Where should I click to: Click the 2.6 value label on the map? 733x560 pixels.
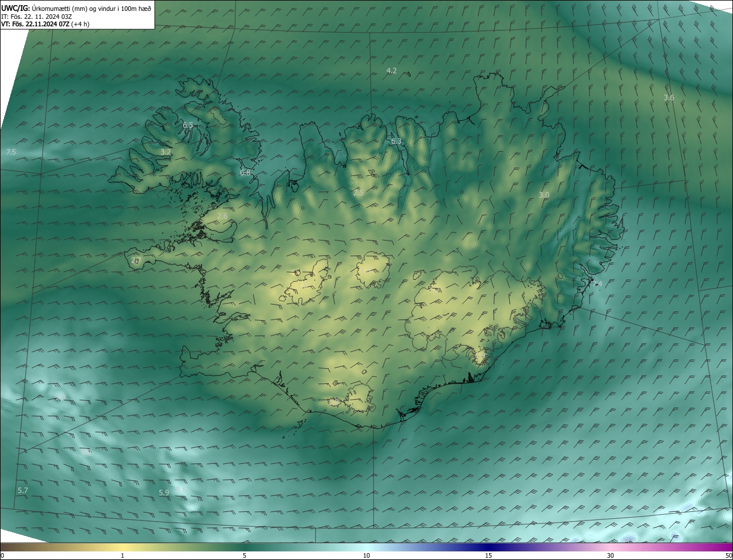222,216
